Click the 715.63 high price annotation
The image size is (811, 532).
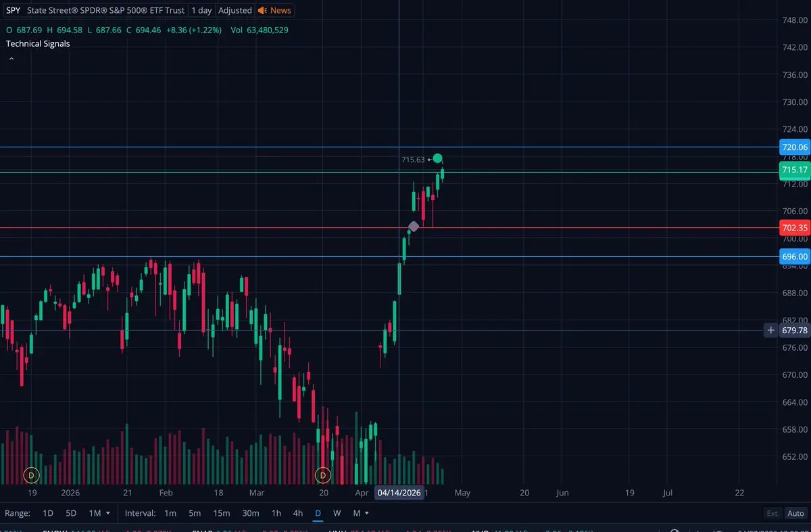tap(413, 160)
